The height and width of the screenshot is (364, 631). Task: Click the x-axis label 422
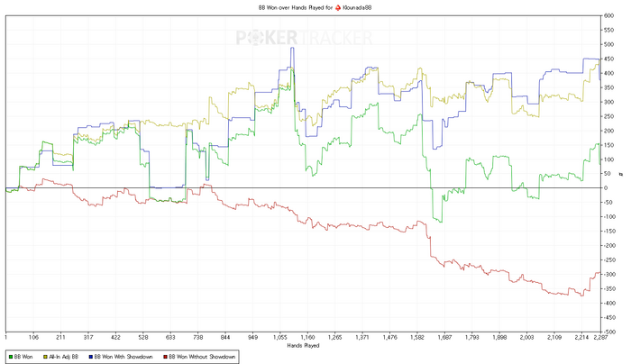(x=115, y=338)
